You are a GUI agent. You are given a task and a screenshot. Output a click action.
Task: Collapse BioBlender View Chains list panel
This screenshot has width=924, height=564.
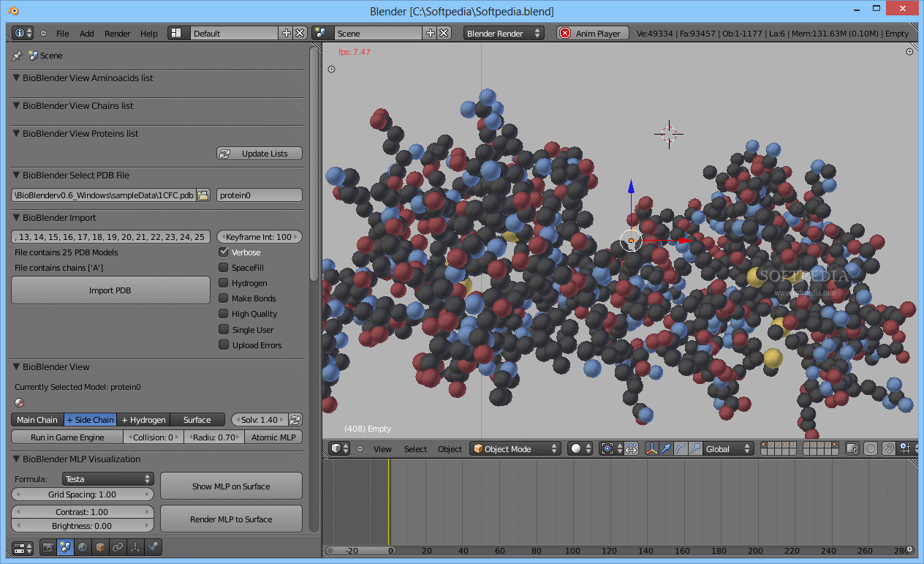coord(17,105)
